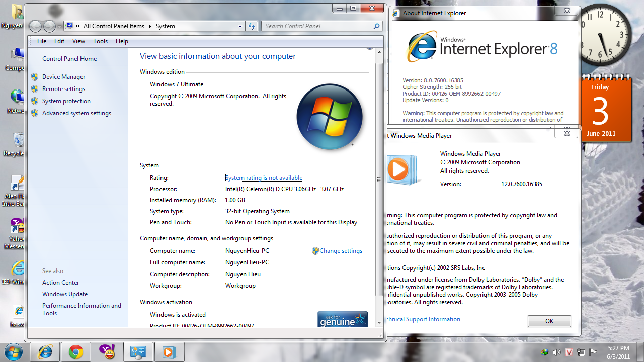Click OK in the About Windows Media Player dialog
The width and height of the screenshot is (644, 362).
click(x=549, y=321)
